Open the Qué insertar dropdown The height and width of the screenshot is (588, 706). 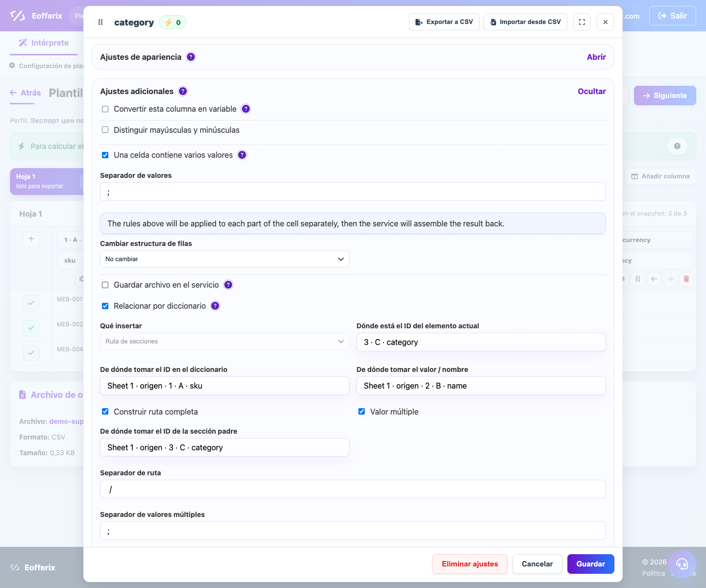(225, 342)
